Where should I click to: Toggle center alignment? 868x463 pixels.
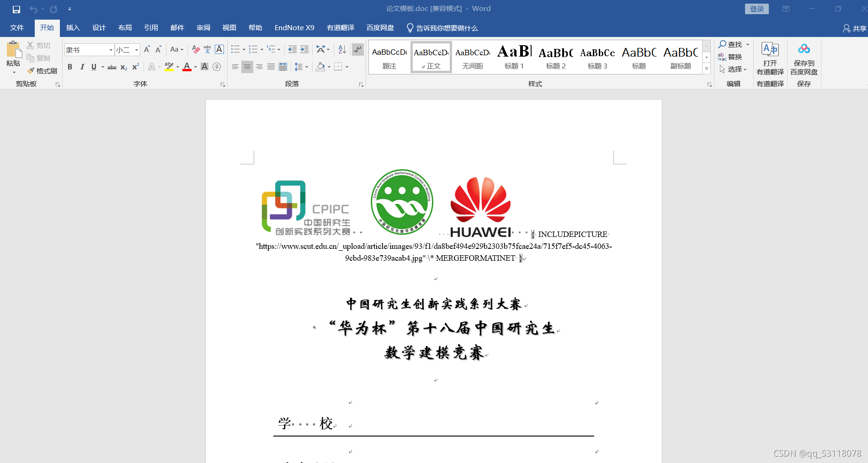(x=247, y=67)
